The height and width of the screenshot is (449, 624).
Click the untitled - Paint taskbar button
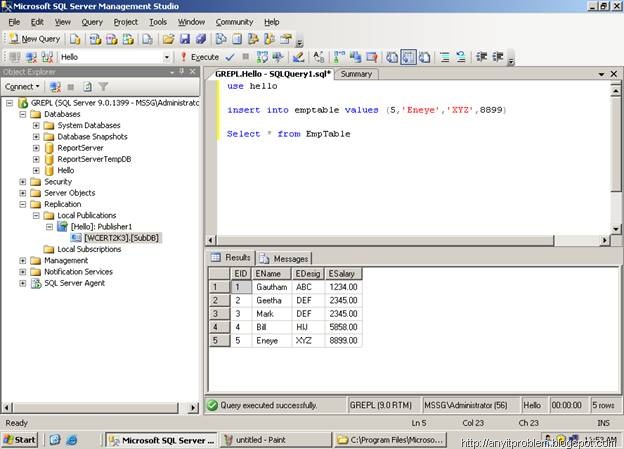click(275, 440)
